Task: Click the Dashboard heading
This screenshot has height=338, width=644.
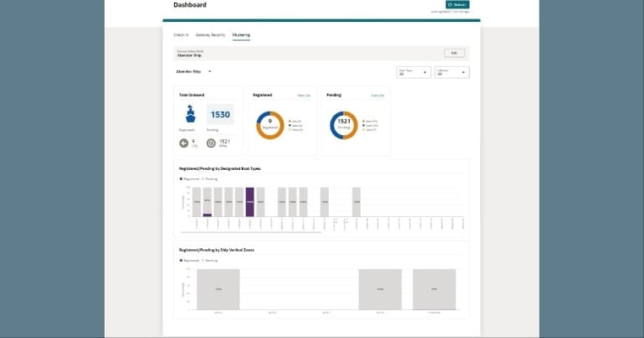Action: pyautogui.click(x=190, y=5)
